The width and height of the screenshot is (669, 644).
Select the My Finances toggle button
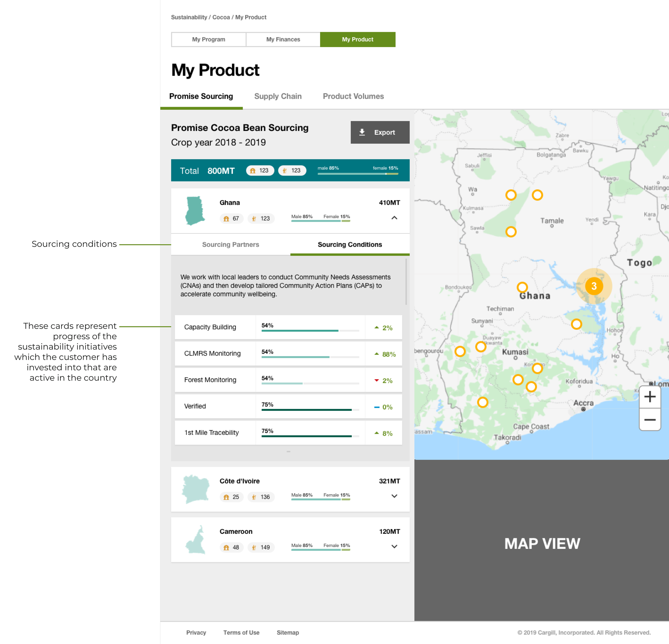pos(283,40)
